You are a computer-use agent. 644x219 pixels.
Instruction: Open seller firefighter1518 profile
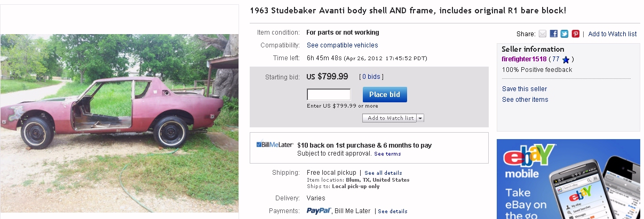[524, 59]
